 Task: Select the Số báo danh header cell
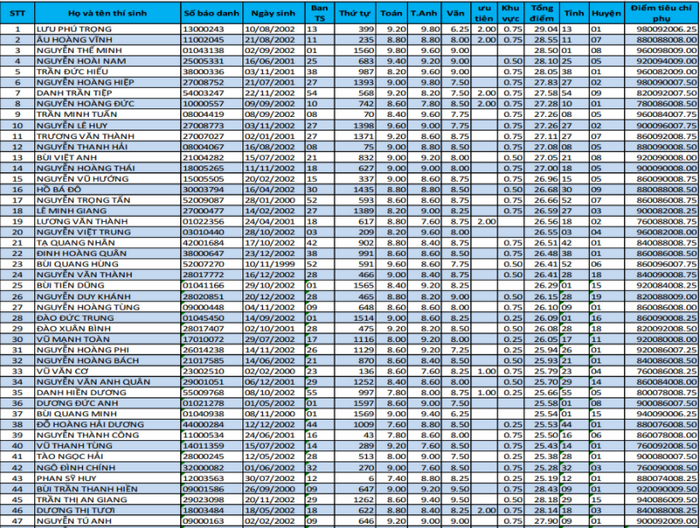pyautogui.click(x=212, y=13)
